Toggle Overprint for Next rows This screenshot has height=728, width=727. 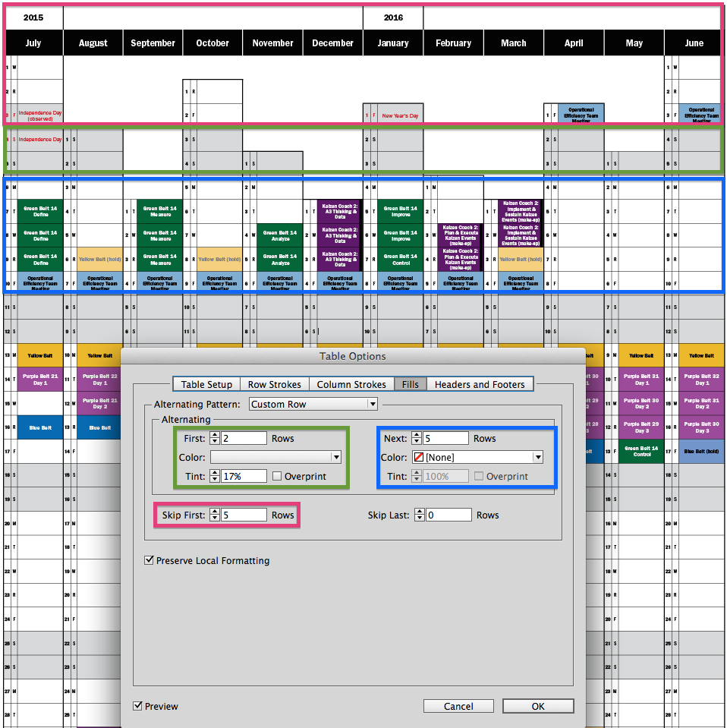pyautogui.click(x=479, y=477)
